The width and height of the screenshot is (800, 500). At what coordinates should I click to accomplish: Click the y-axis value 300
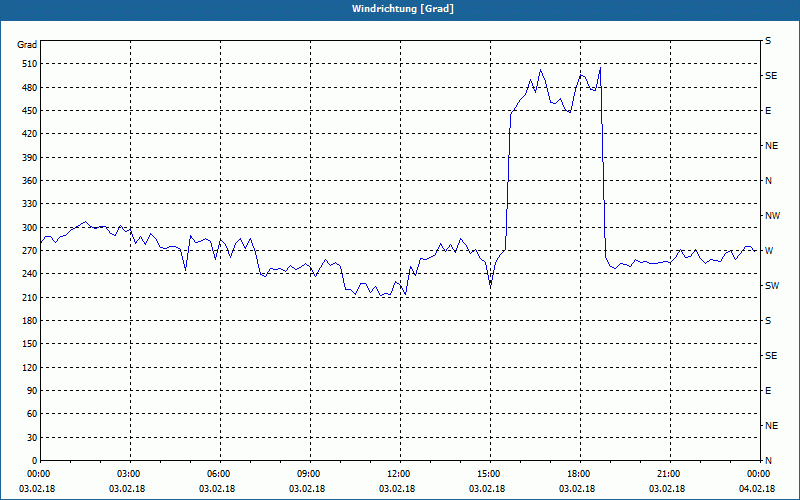tap(30, 228)
